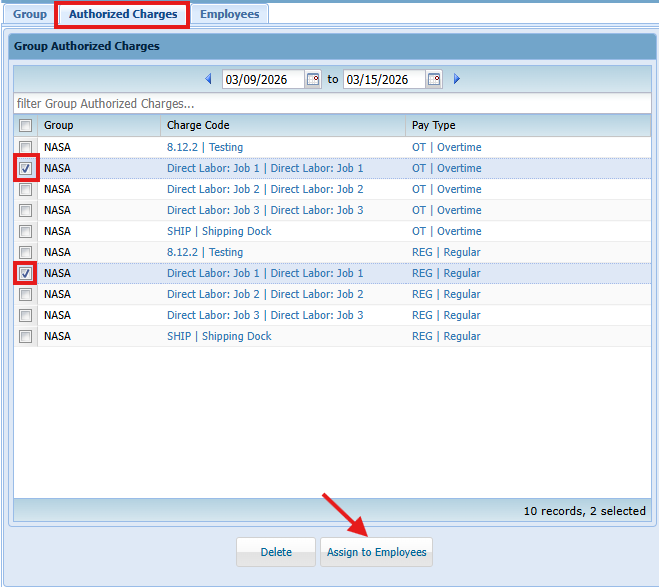
Task: Select the Authorized Charges tab
Action: pyautogui.click(x=123, y=14)
